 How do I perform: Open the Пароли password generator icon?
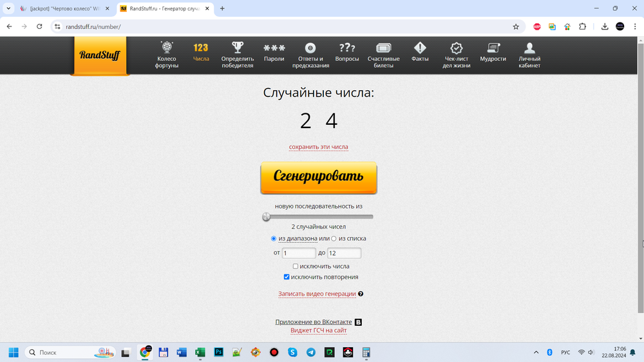274,48
